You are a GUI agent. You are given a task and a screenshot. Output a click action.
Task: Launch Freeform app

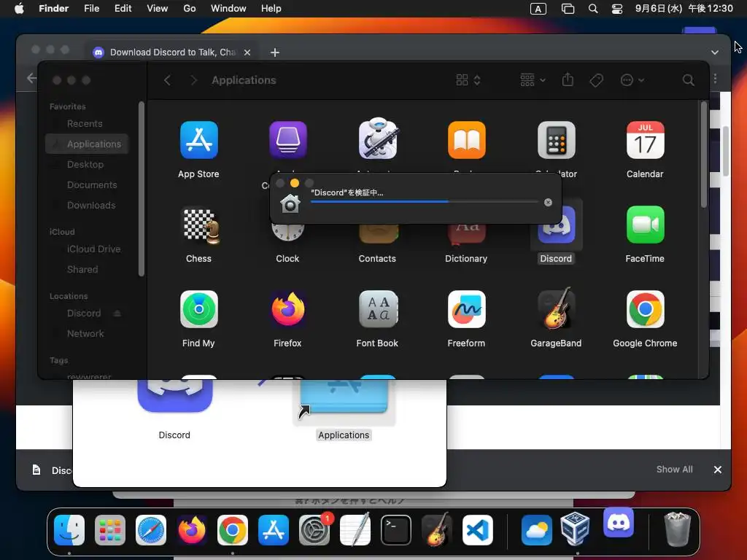(x=466, y=309)
